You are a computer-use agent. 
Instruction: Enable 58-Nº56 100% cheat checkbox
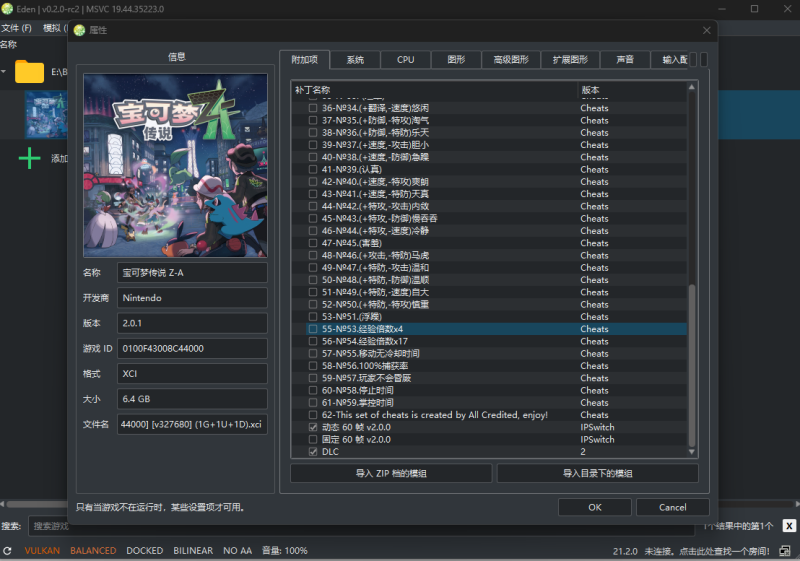click(x=313, y=366)
